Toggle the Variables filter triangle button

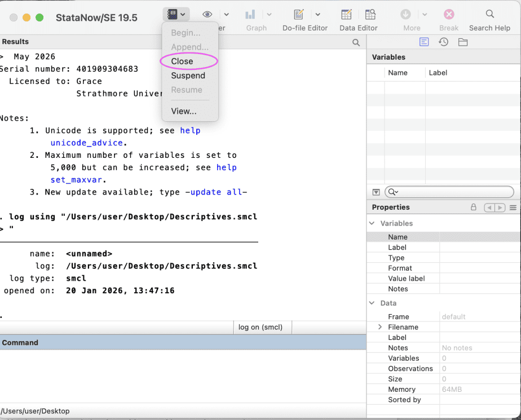[376, 192]
